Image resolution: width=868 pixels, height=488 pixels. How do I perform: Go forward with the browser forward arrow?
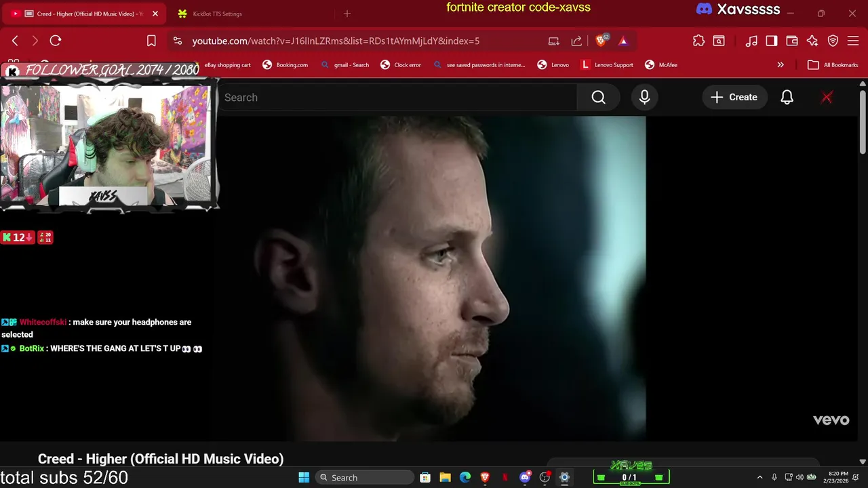coord(35,41)
